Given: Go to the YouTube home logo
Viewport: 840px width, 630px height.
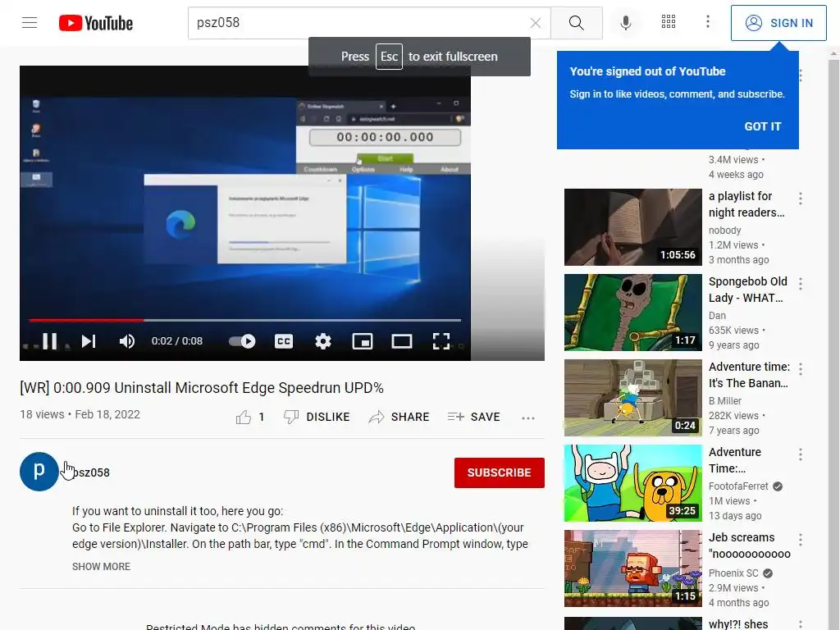Looking at the screenshot, I should click(x=96, y=23).
